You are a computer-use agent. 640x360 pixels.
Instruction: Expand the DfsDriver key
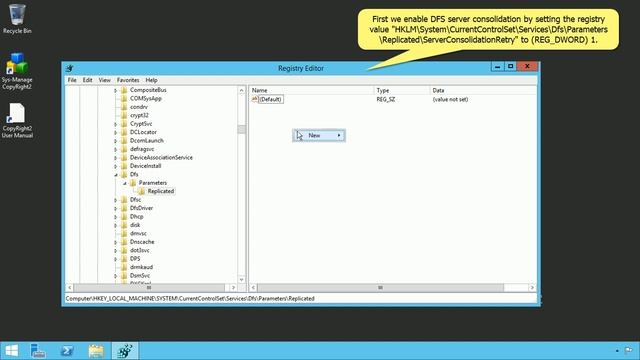point(116,209)
